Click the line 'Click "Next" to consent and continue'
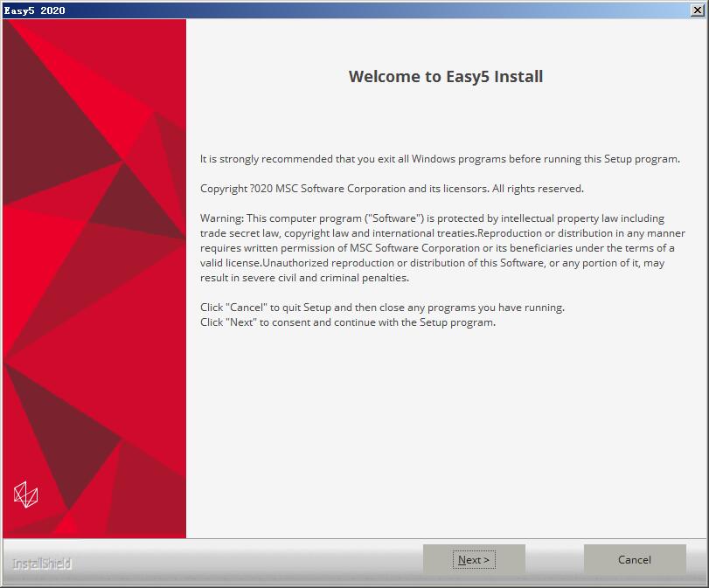Image resolution: width=709 pixels, height=588 pixels. (348, 322)
